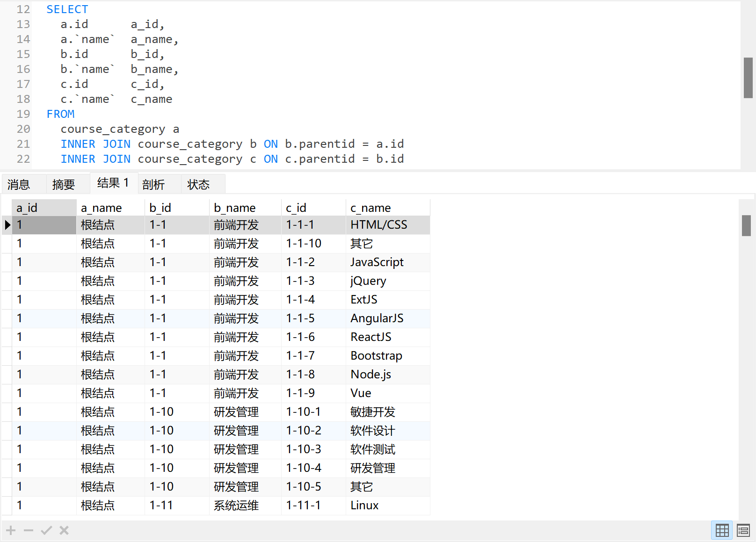Screen dimensions: 756x542
Task: Click c.parentid on line 22
Action: pos(320,159)
